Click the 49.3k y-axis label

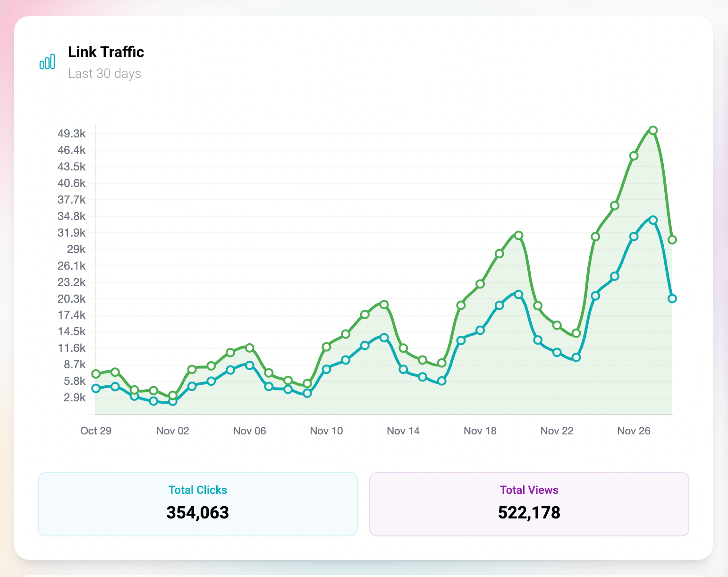click(71, 134)
